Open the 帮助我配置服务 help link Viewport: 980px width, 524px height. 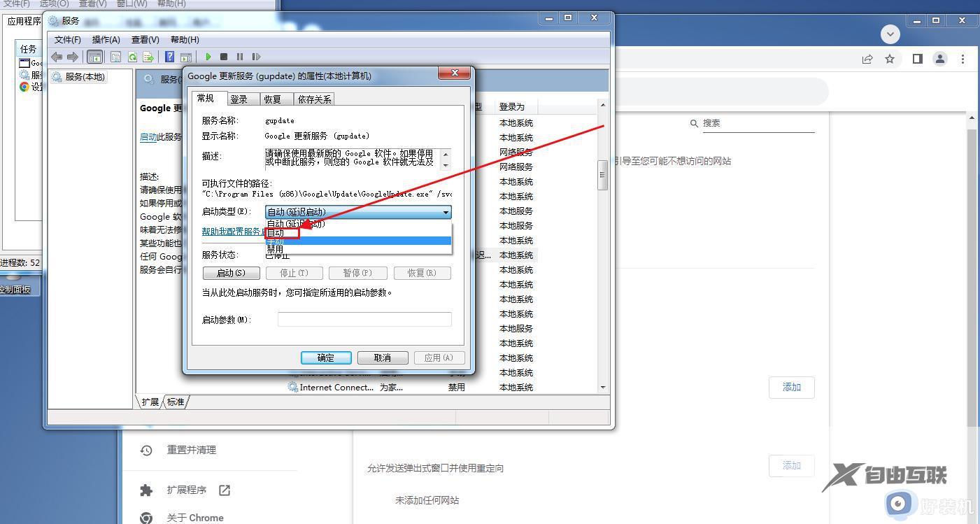click(233, 232)
